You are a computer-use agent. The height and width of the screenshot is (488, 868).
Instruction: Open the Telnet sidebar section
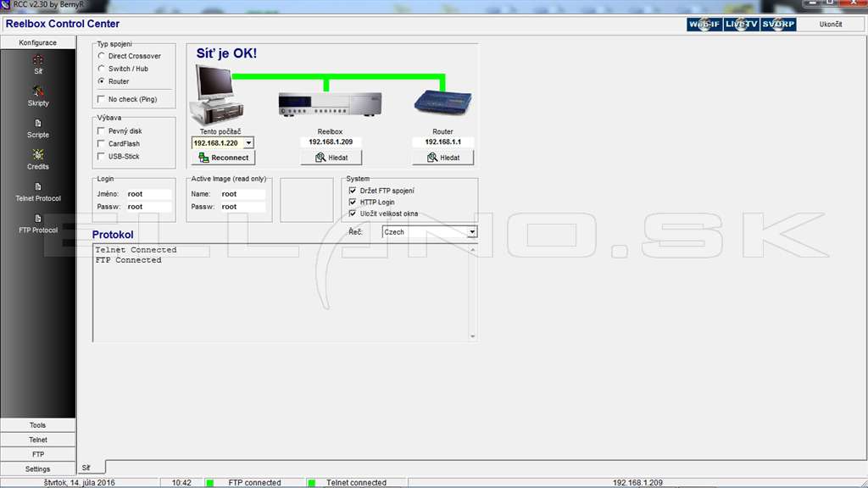[x=37, y=440]
